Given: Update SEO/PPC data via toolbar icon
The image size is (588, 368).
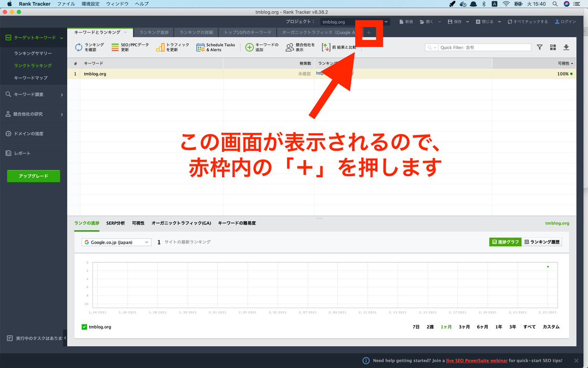Looking at the screenshot, I should click(115, 47).
